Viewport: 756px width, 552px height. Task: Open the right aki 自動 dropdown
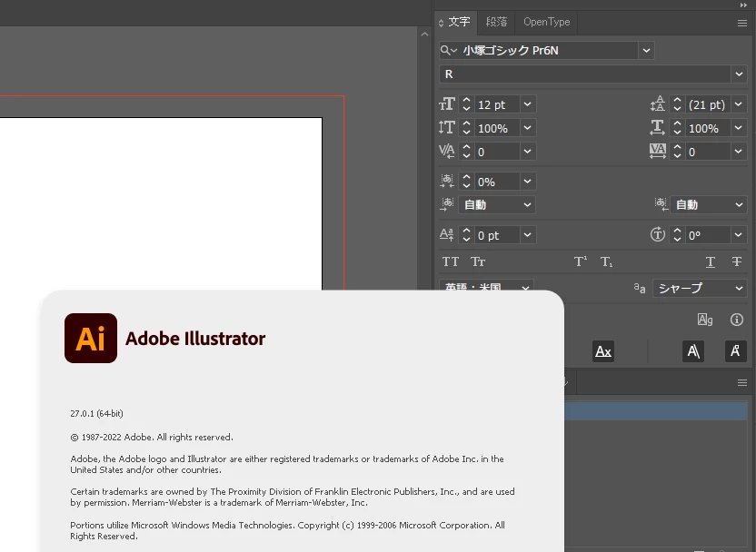click(x=708, y=204)
